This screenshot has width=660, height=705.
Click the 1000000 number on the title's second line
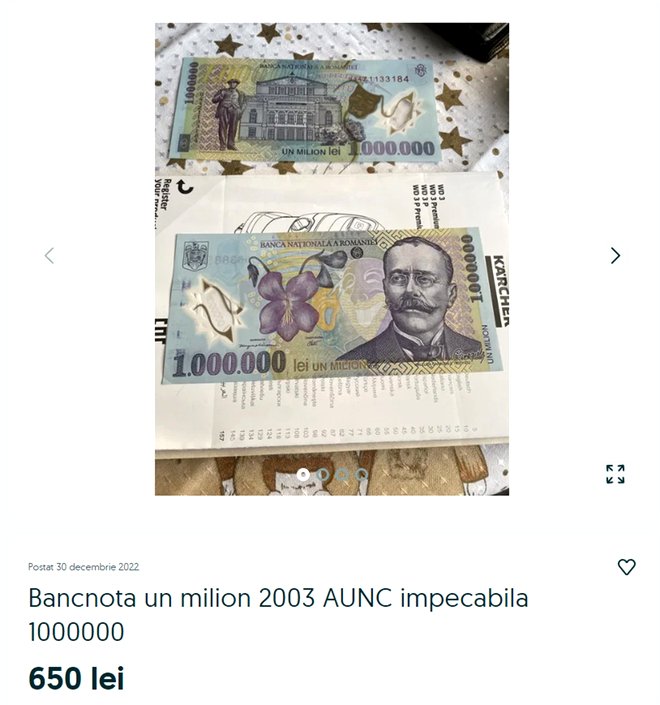76,631
